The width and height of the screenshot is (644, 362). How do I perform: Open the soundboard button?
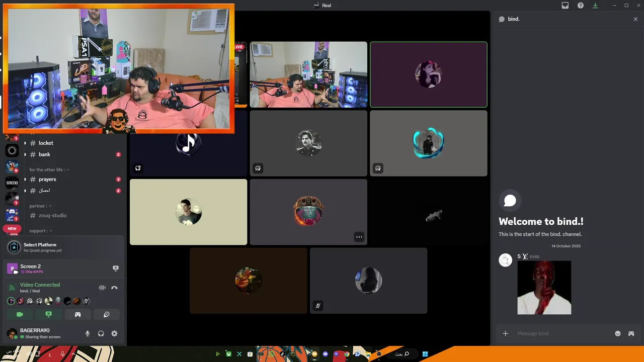pyautogui.click(x=107, y=314)
